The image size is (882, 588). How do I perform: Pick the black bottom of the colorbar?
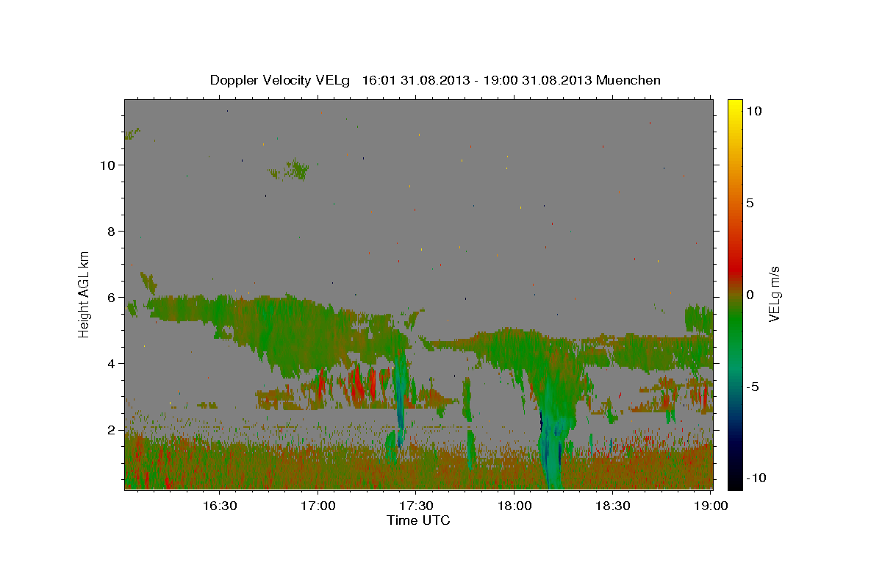735,481
